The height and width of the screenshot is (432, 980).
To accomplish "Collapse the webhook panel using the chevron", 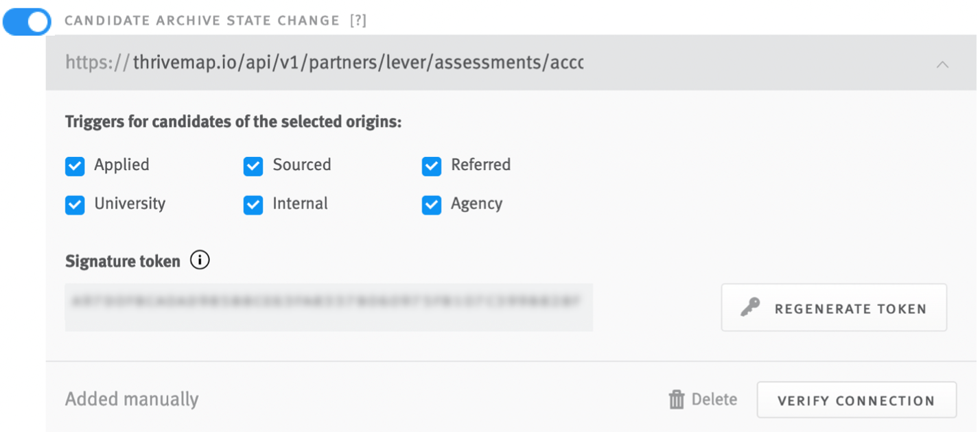I will [x=942, y=63].
